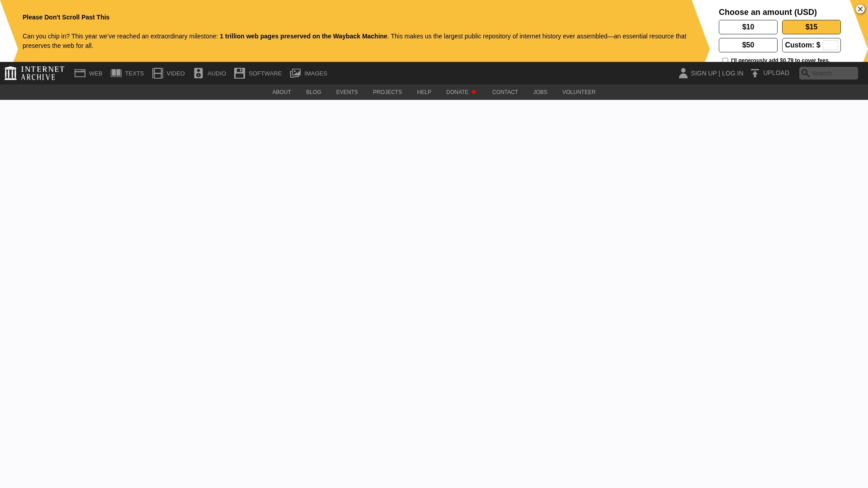Viewport: 868px width, 488px height.
Task: Click the Images navigation label
Action: 316,74
